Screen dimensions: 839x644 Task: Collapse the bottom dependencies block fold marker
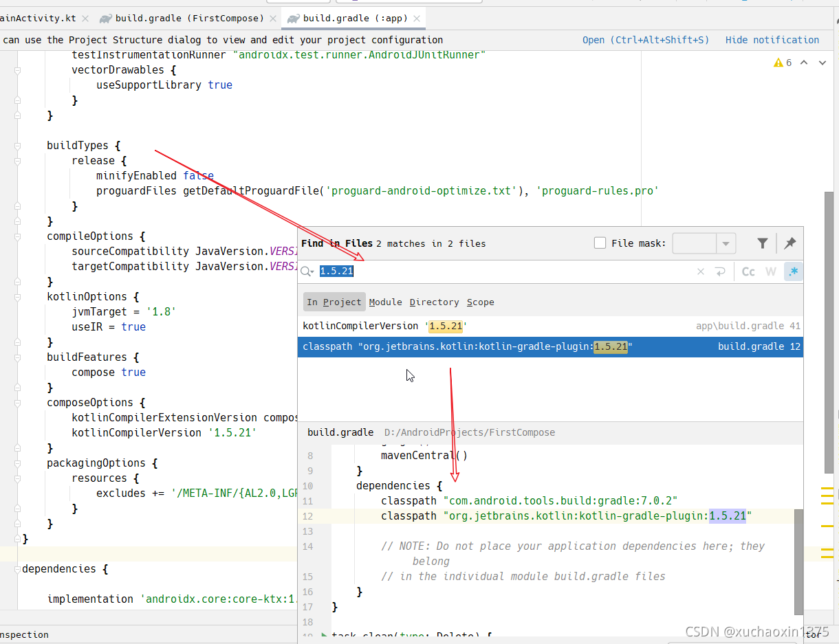pos(17,569)
